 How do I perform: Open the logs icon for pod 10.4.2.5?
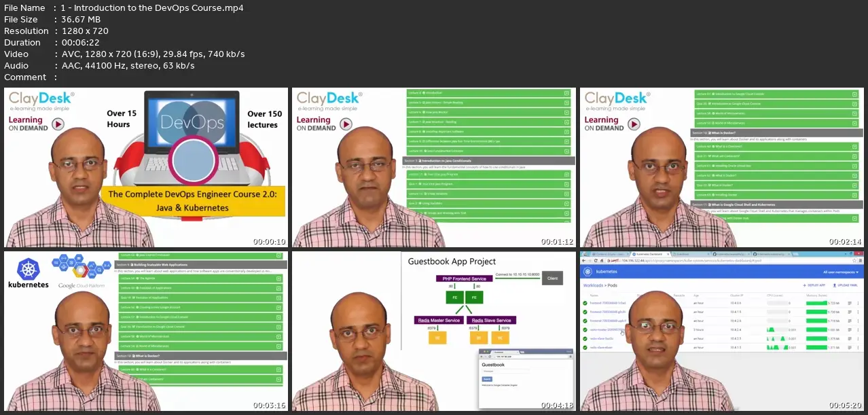tap(850, 338)
